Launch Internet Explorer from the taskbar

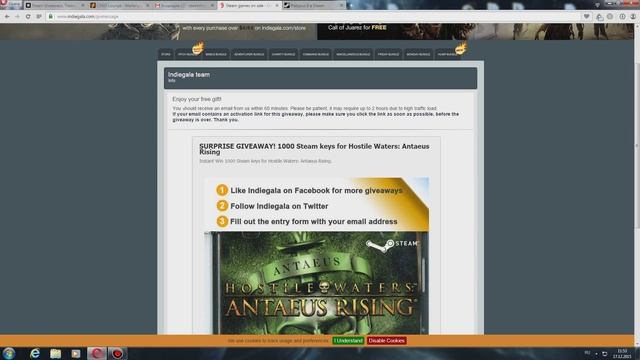click(x=35, y=353)
